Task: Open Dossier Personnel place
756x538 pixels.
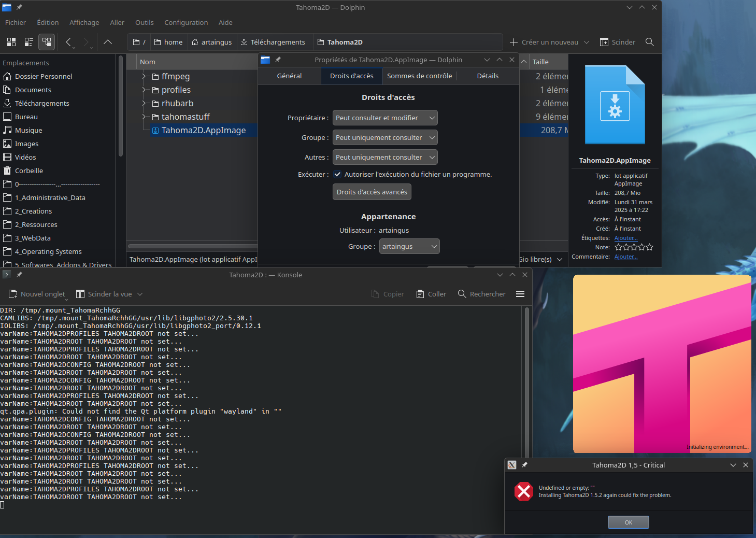Action: tap(44, 76)
